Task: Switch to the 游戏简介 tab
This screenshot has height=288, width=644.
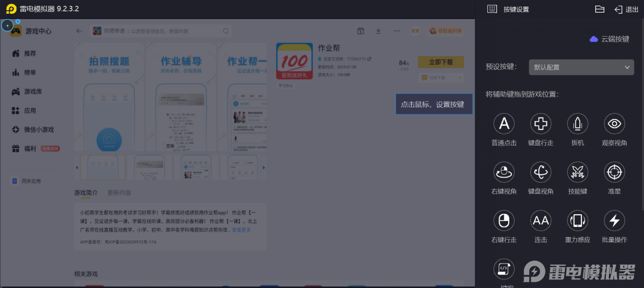Action: [86, 193]
